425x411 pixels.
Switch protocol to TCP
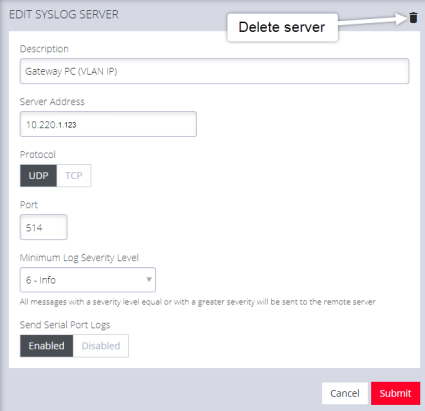[x=74, y=175]
